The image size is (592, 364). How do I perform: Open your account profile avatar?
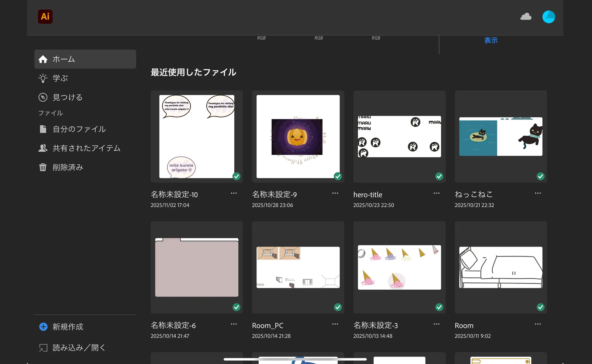pos(549,17)
